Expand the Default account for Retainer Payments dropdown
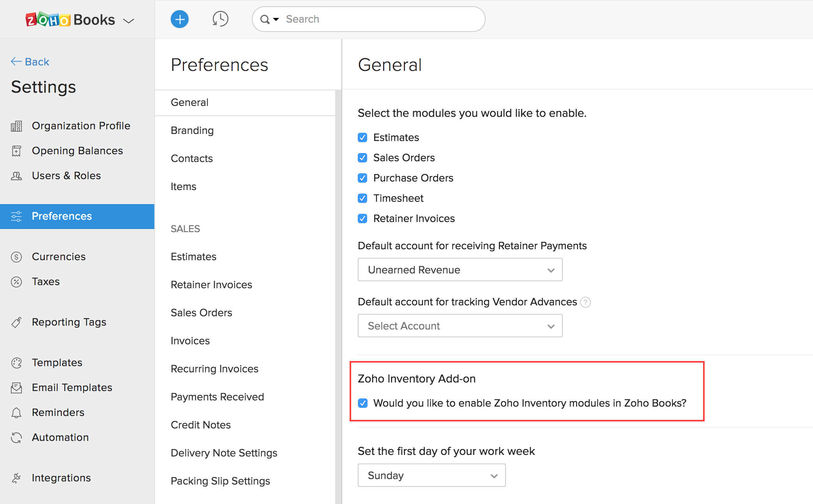813x504 pixels. pyautogui.click(x=460, y=270)
